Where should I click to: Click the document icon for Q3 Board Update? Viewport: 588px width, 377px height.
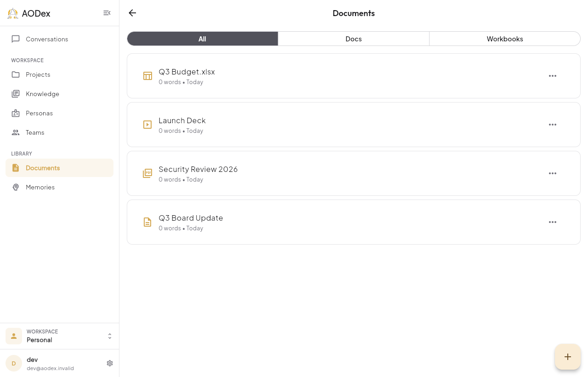pos(147,222)
